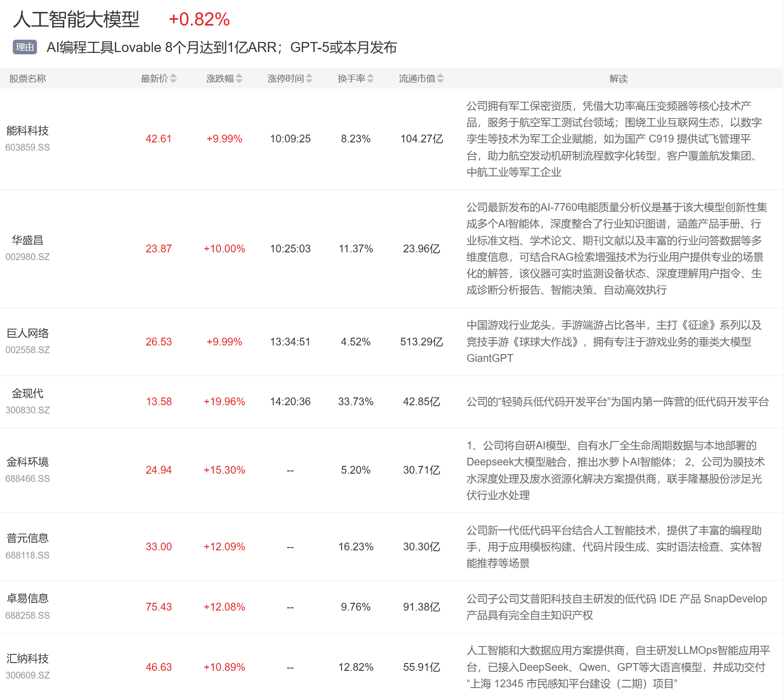Open the 人工智能大模型 sector title
The image size is (784, 700).
[x=76, y=20]
